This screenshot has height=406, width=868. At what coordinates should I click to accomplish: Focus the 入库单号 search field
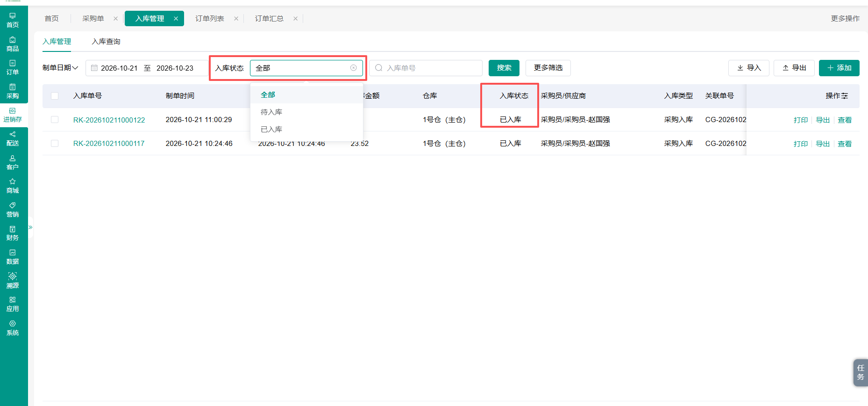[x=426, y=68]
